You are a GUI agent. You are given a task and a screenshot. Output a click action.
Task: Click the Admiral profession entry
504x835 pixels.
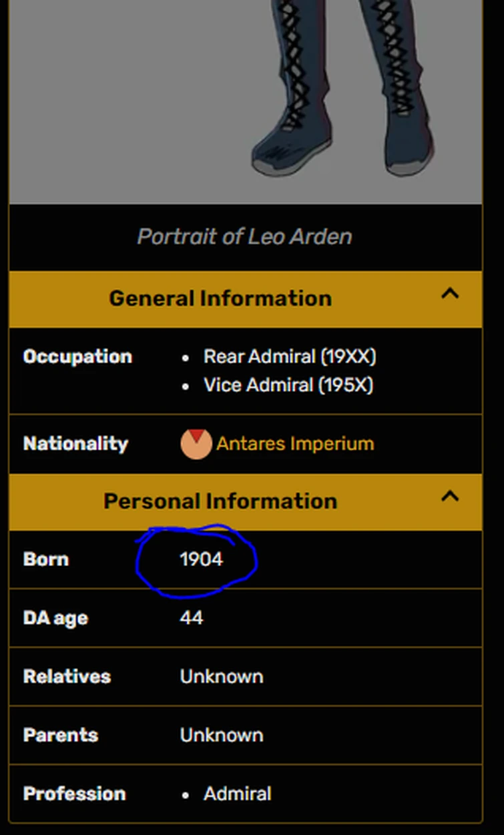click(237, 794)
